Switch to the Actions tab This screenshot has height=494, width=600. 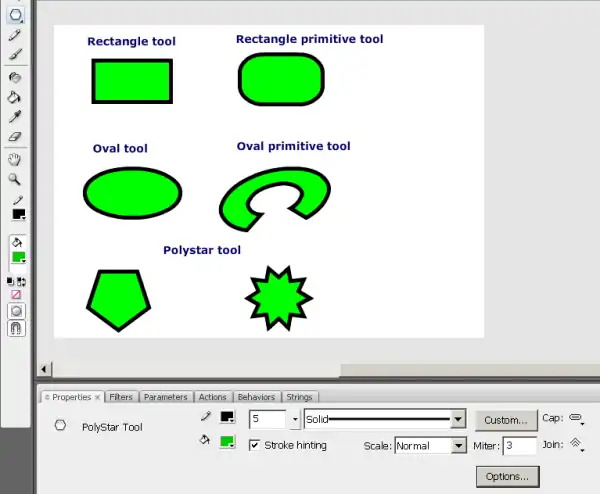tap(212, 397)
